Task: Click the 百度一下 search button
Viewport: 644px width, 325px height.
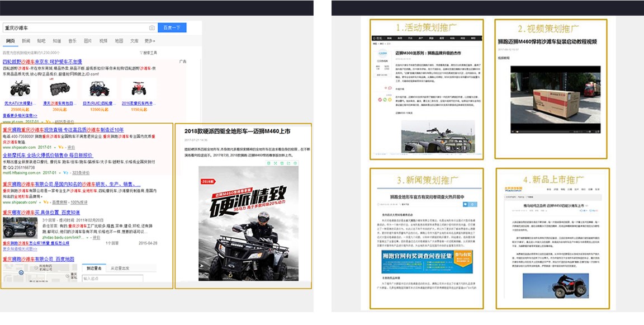Action: click(172, 29)
